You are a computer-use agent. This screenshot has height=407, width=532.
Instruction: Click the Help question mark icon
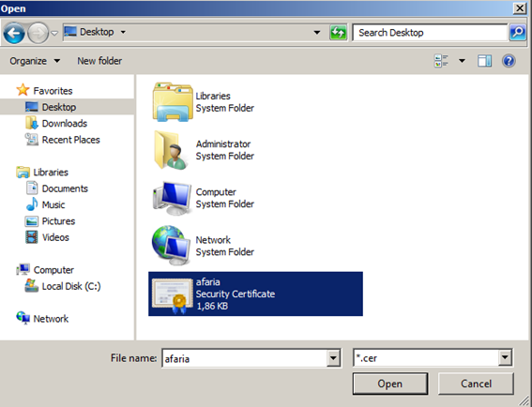[x=509, y=61]
